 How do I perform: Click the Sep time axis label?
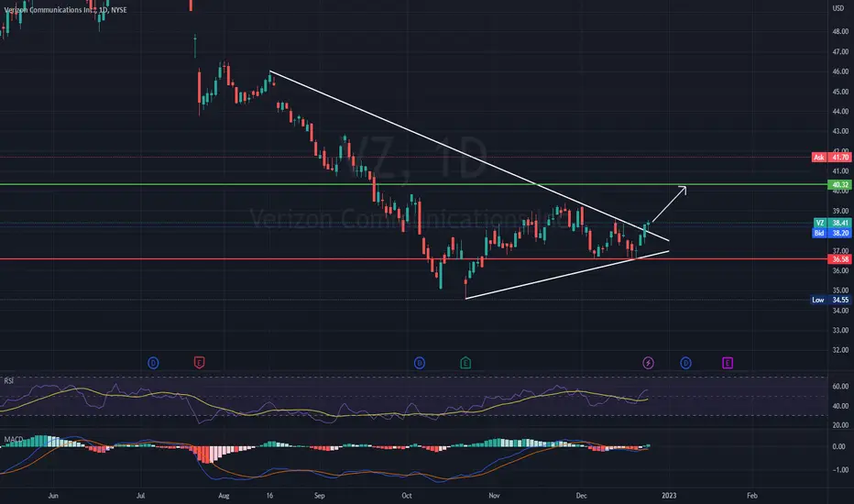pyautogui.click(x=320, y=495)
